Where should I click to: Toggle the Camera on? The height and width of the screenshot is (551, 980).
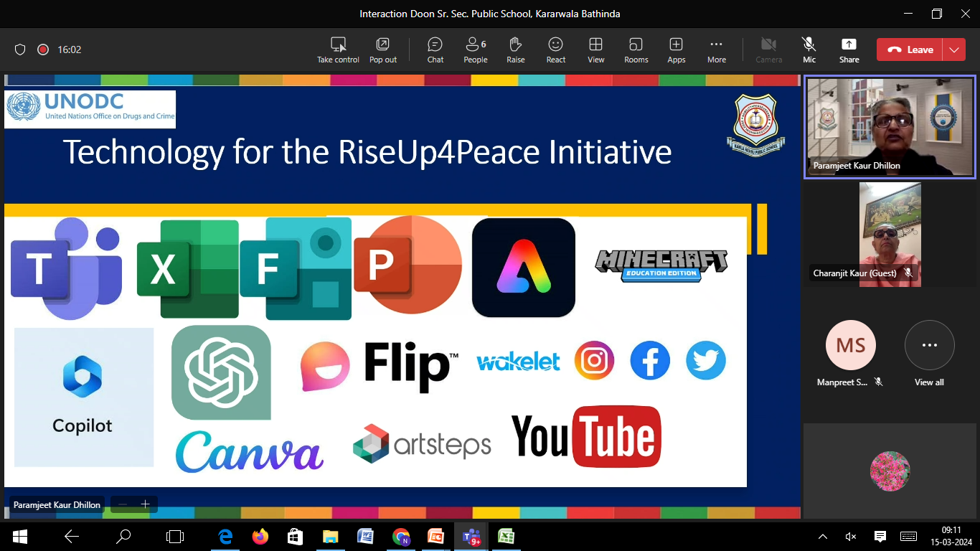768,50
